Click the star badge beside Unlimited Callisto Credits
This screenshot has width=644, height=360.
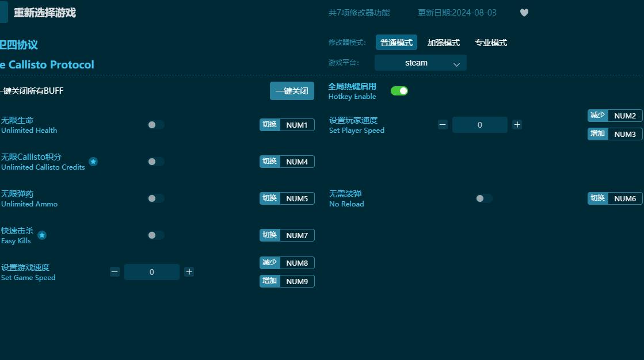[93, 162]
